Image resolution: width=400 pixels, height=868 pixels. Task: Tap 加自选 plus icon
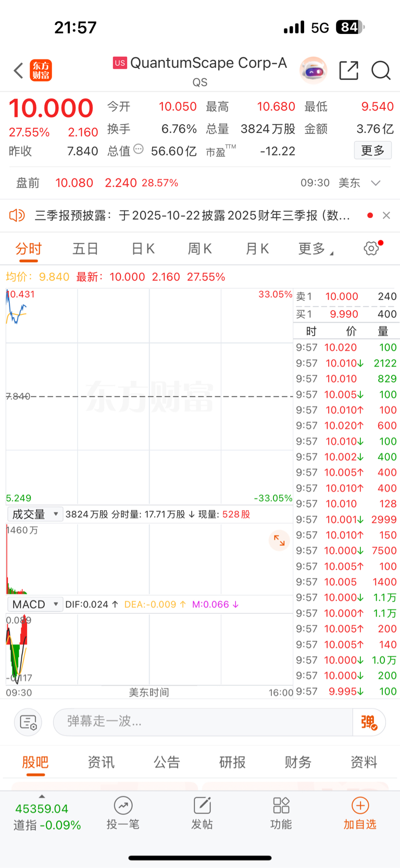point(360,805)
